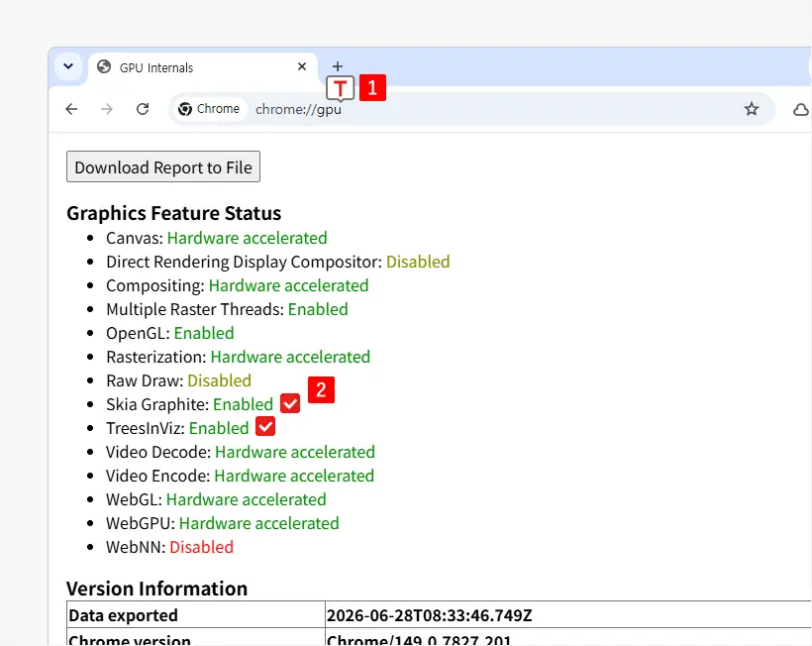This screenshot has height=646, width=812.
Task: Click the red checkmark next to TreesInViz
Action: pyautogui.click(x=265, y=427)
